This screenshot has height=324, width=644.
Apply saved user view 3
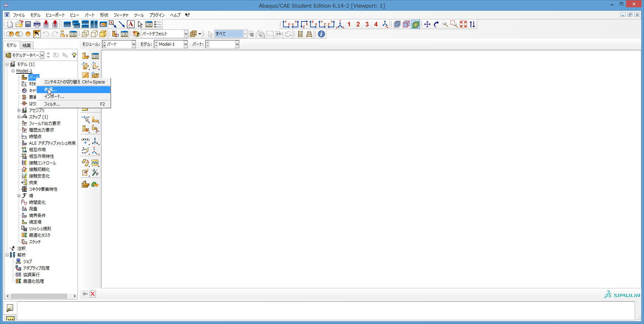coord(367,24)
